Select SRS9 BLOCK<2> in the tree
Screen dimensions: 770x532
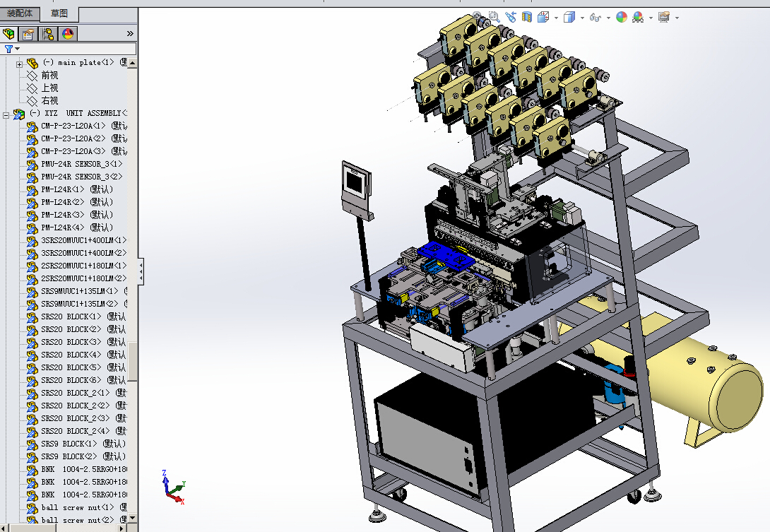click(83, 457)
